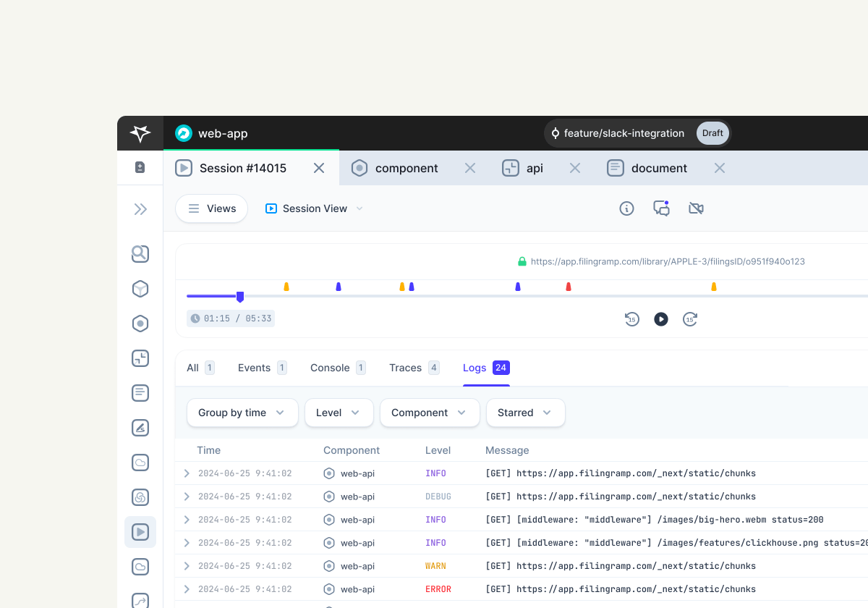
Task: Open the curved arrow route icon in the sidebar
Action: (x=140, y=600)
